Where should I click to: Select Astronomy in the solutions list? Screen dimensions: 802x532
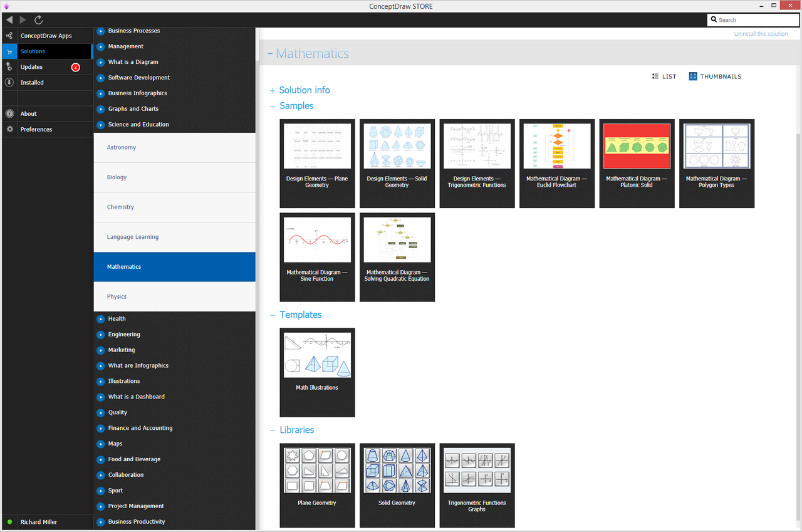point(175,148)
